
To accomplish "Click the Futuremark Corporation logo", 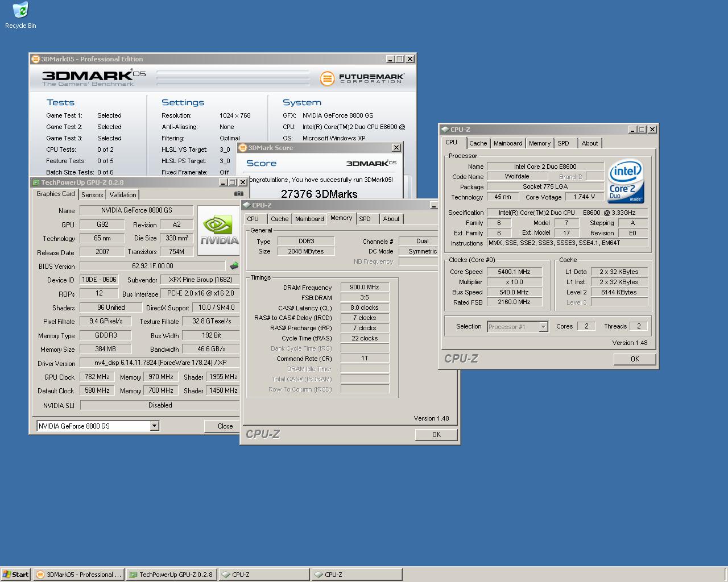I will [362, 78].
